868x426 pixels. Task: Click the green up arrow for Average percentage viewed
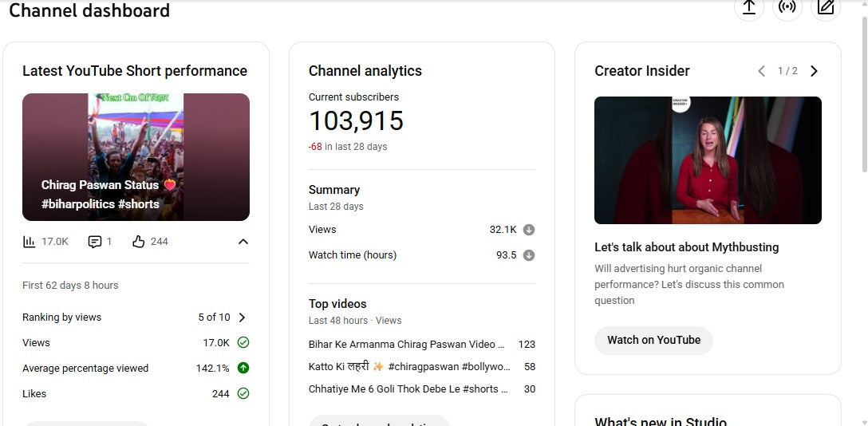click(243, 368)
